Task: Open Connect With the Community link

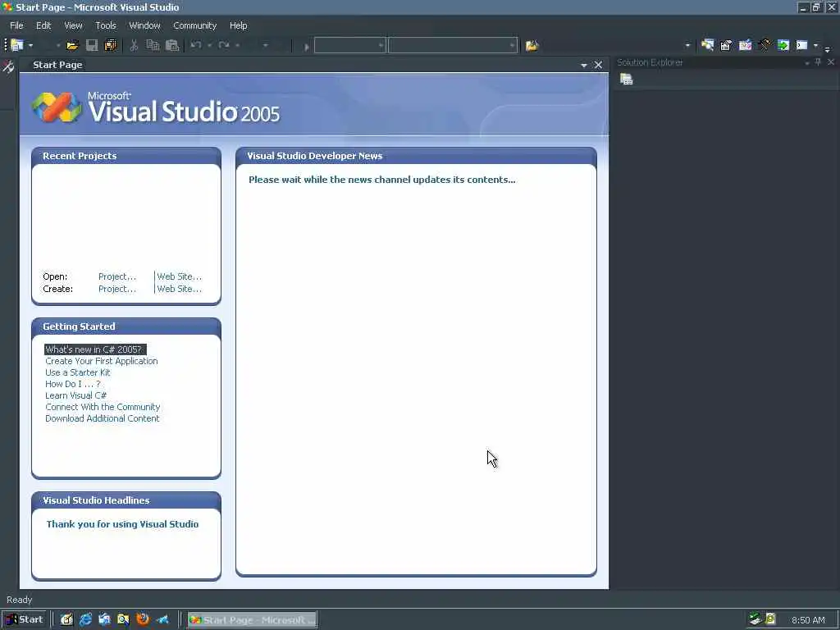Action: (103, 407)
